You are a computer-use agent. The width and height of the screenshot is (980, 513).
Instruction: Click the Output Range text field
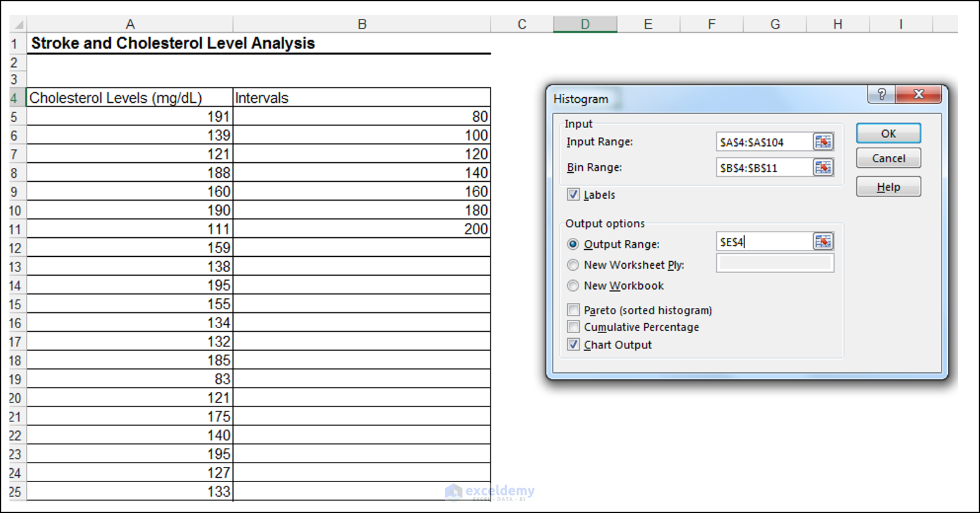[x=764, y=242]
